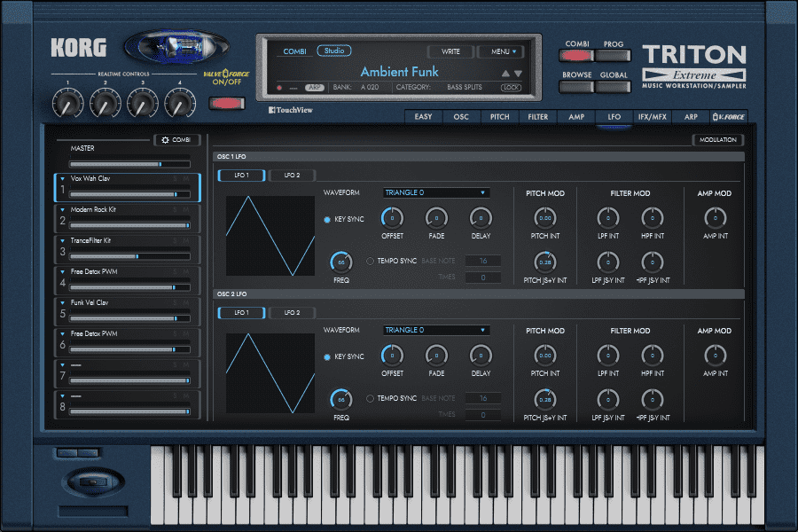Select next preset with down arrow
The width and height of the screenshot is (798, 532).
tap(518, 74)
